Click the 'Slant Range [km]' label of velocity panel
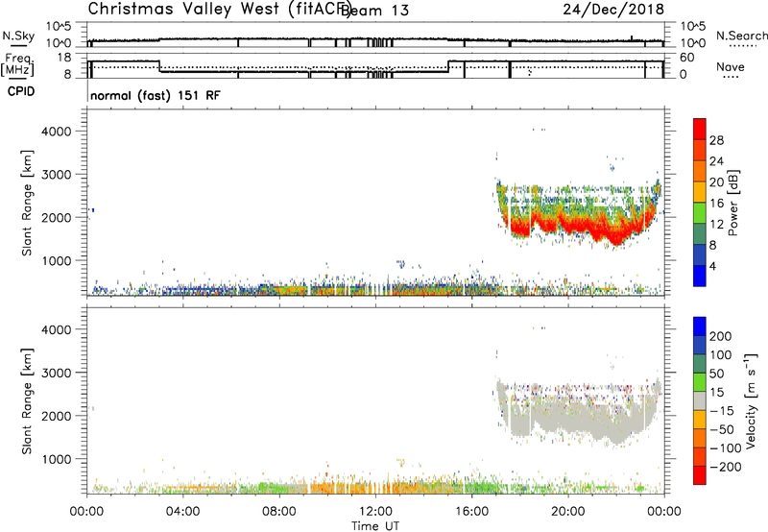 (27, 401)
